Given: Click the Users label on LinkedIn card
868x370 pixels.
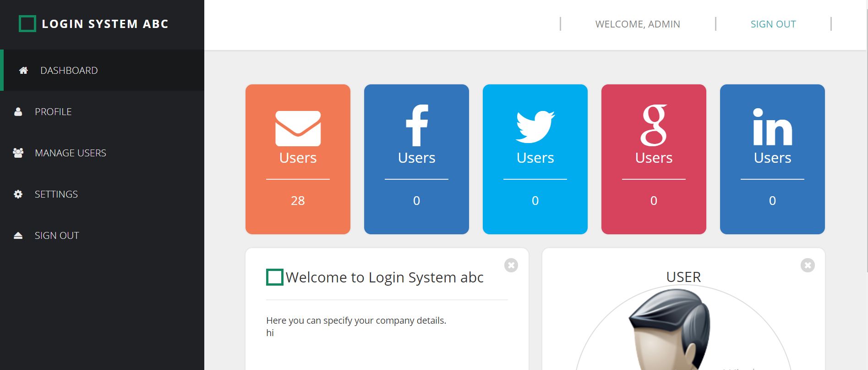Looking at the screenshot, I should pos(772,158).
